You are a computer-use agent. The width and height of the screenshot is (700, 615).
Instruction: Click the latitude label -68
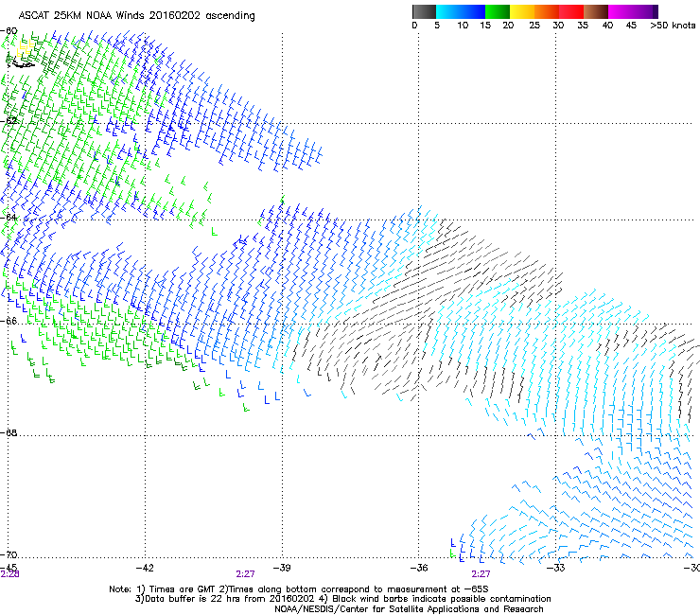[x=9, y=432]
